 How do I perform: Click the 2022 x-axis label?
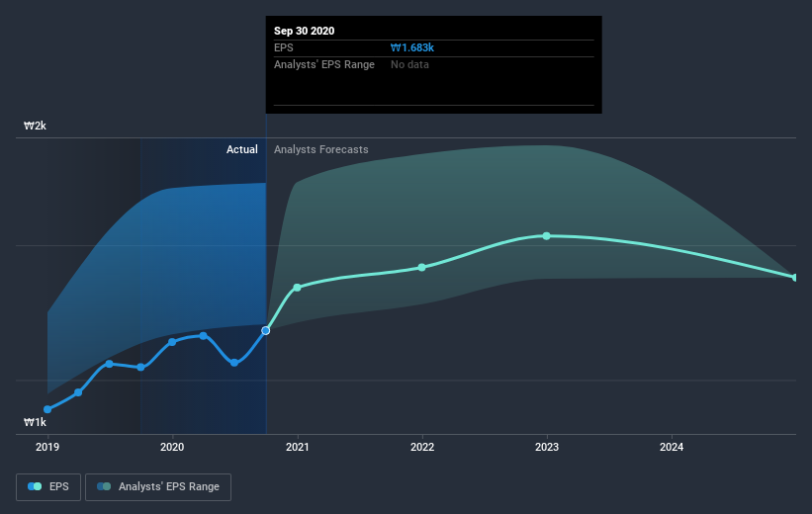click(422, 447)
